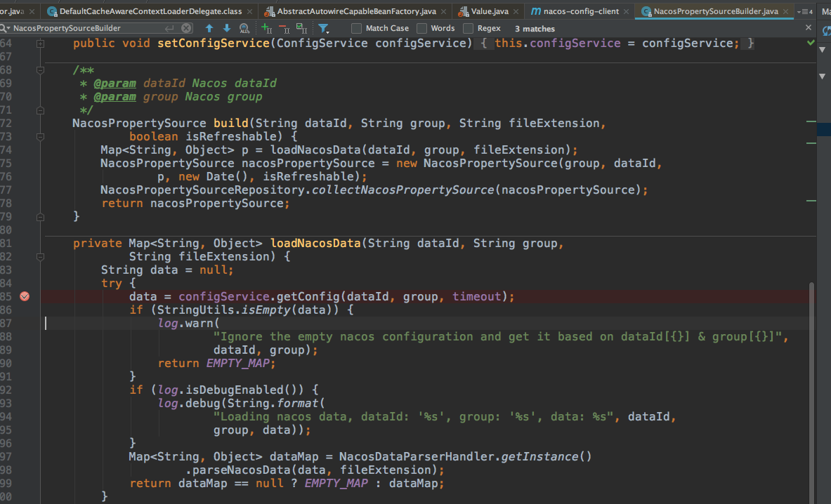The width and height of the screenshot is (831, 504).
Task: Click the green plus add-selection icon
Action: point(266,29)
